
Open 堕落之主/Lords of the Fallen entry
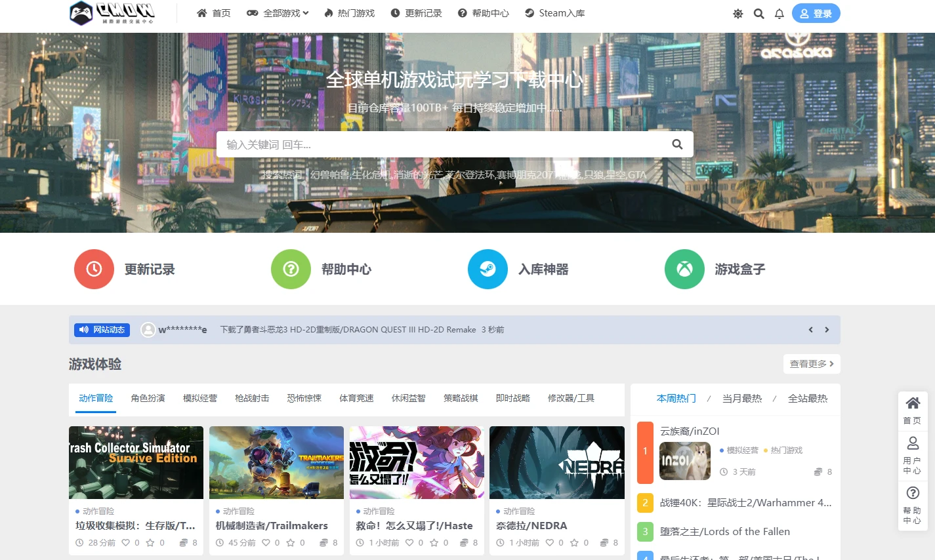click(725, 531)
